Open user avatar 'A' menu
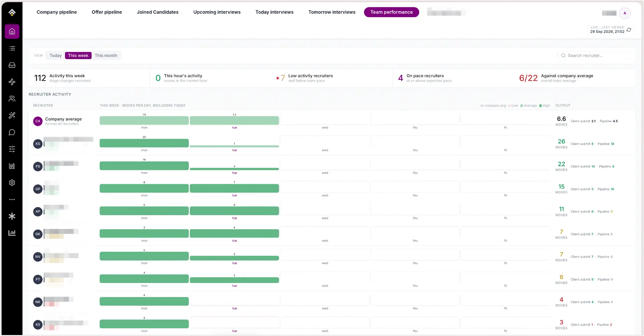This screenshot has height=336, width=644. tap(625, 13)
